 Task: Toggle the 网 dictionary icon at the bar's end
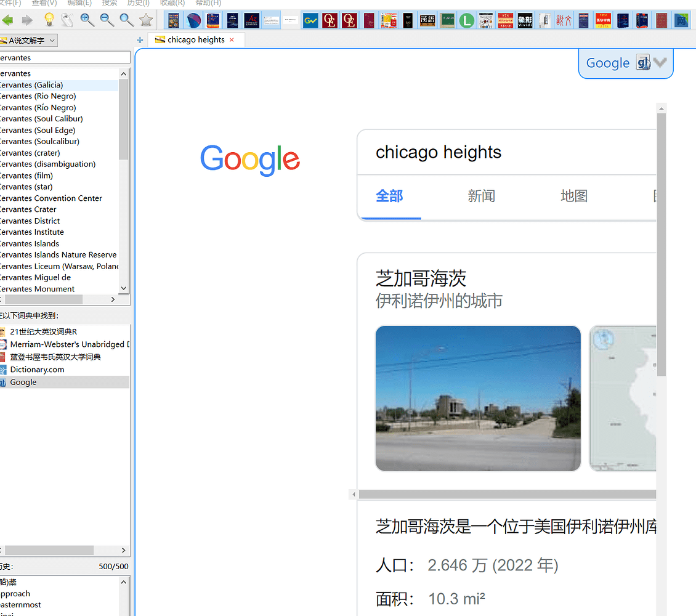point(681,20)
